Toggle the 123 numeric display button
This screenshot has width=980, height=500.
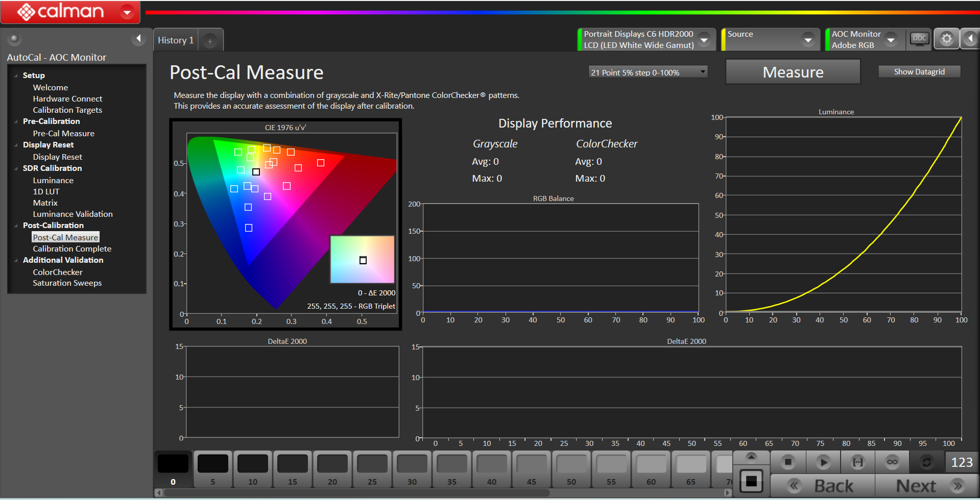tap(962, 462)
